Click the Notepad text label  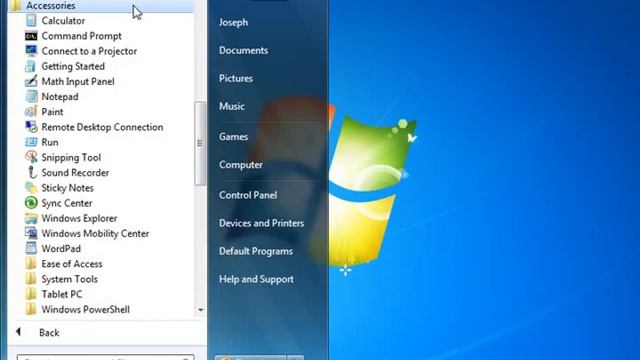pos(60,97)
